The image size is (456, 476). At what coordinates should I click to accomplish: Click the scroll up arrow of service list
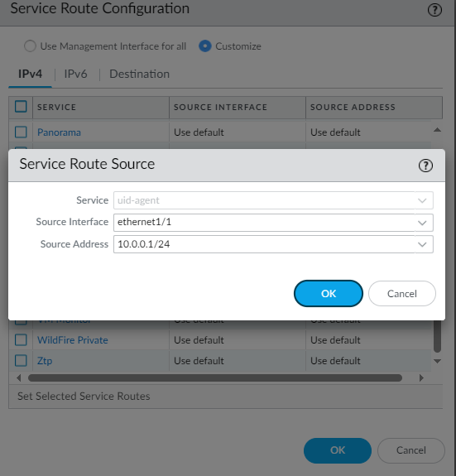pyautogui.click(x=437, y=130)
